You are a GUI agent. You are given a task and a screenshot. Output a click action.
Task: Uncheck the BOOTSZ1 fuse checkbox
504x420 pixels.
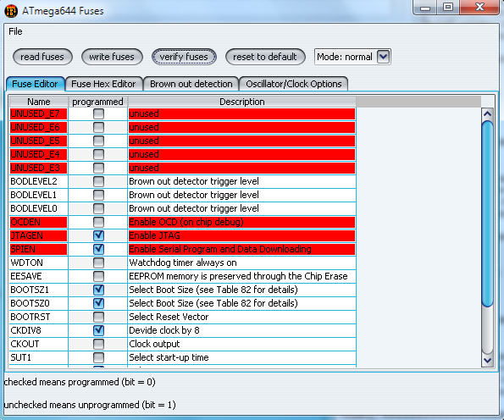click(98, 290)
